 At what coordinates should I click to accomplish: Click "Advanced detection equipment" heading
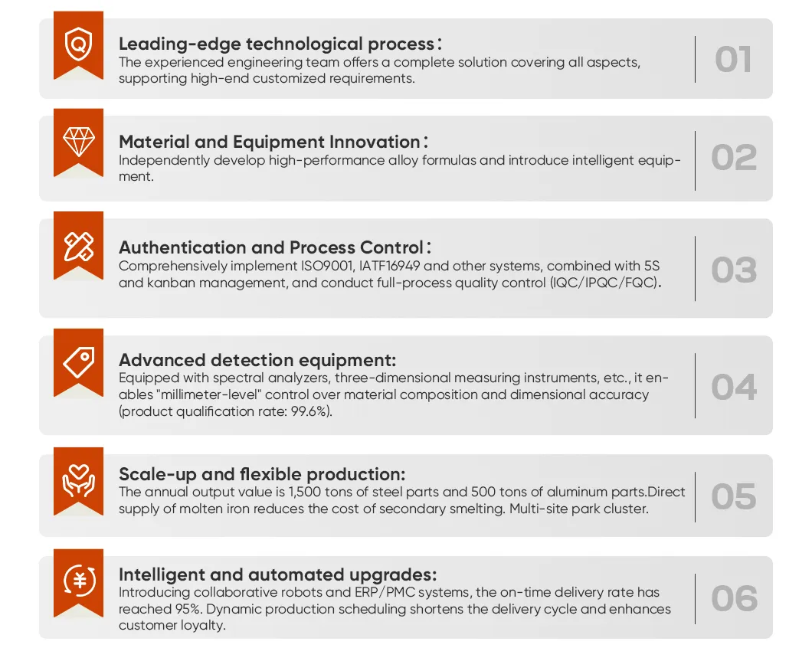coord(257,360)
